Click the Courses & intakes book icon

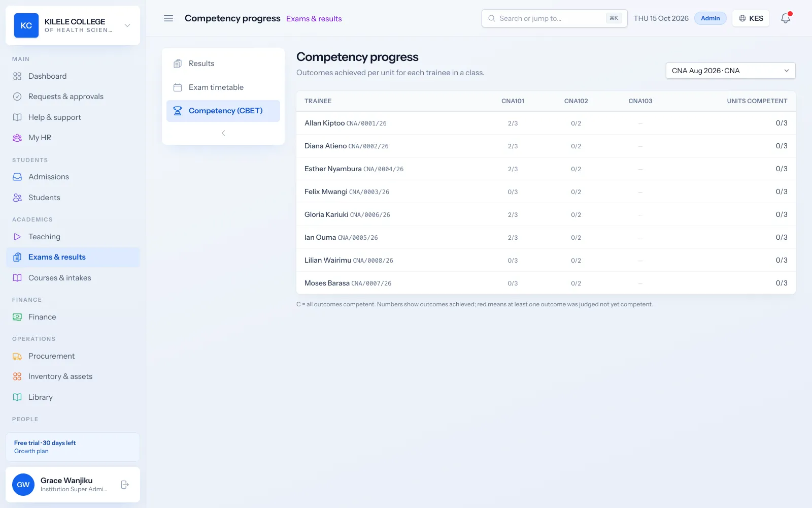17,278
